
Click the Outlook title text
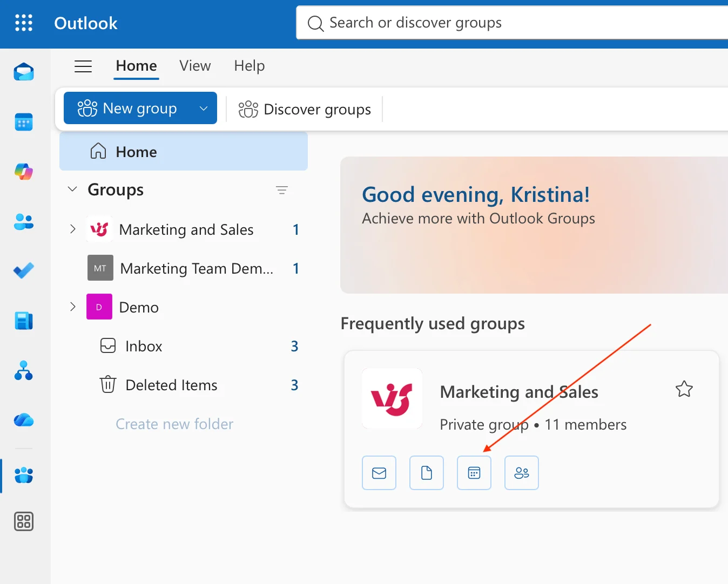tap(86, 23)
